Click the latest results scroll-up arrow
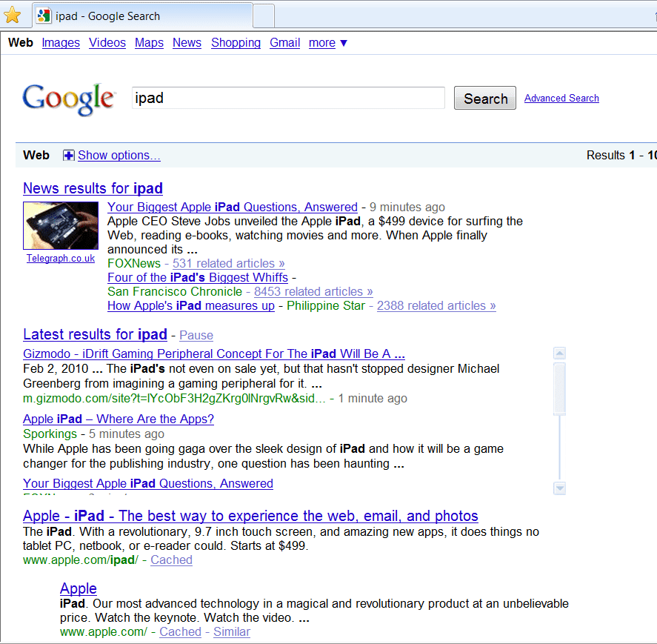Viewport: 657px width, 644px height. (x=559, y=353)
